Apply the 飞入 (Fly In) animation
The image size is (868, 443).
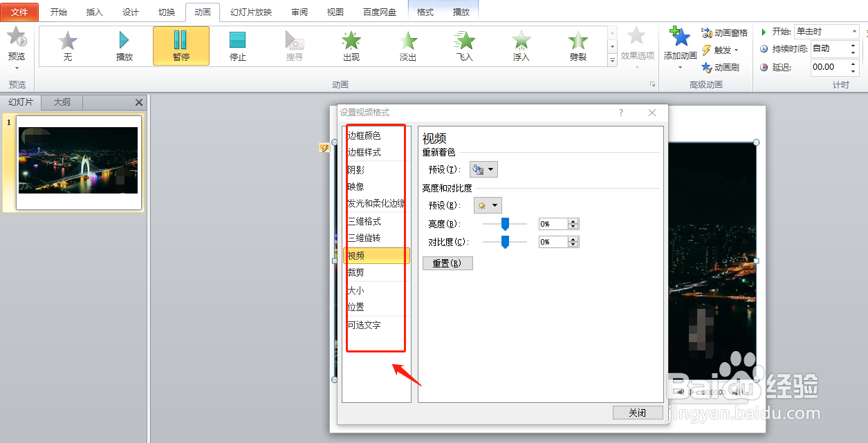click(x=464, y=46)
